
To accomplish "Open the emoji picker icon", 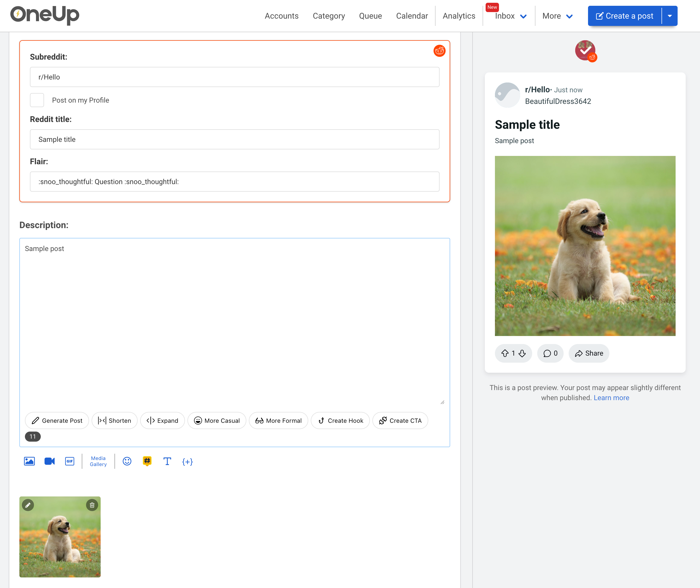I will pos(127,461).
